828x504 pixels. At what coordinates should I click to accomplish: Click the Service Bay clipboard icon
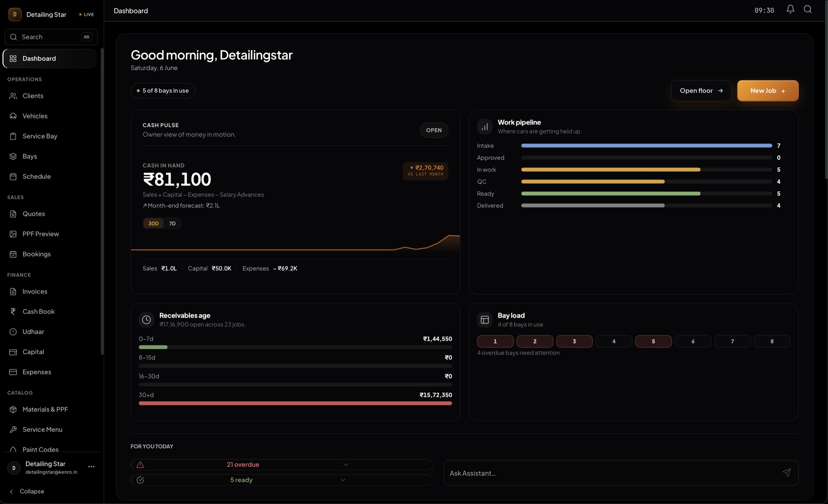point(13,136)
